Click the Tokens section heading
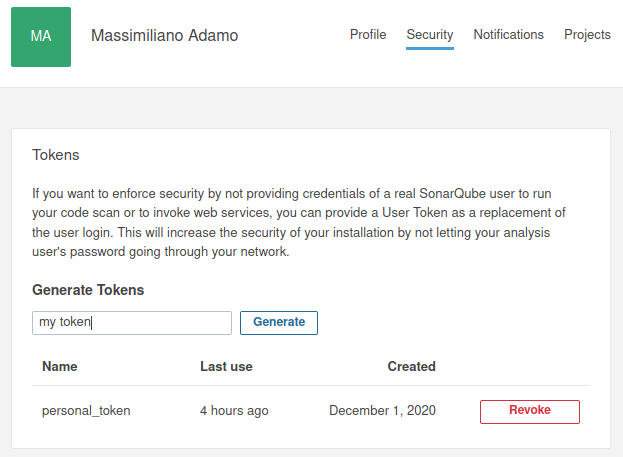The image size is (623, 457). pos(56,155)
